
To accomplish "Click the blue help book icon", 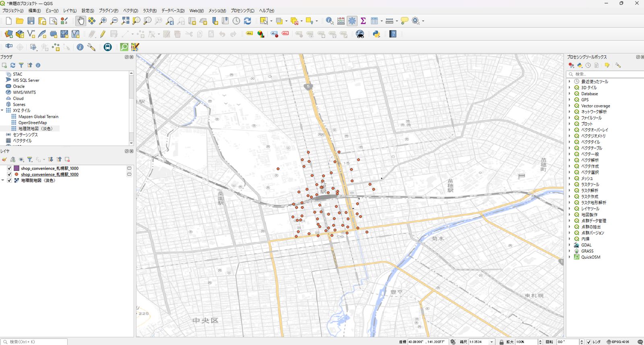I will click(393, 34).
